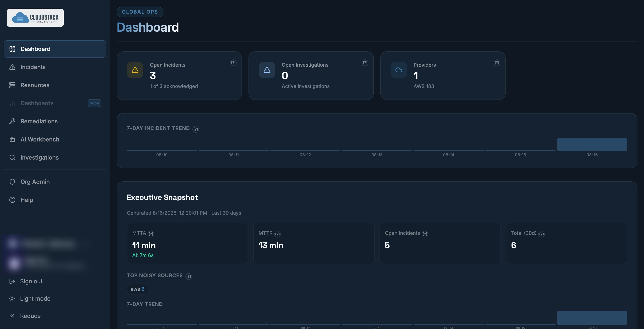The width and height of the screenshot is (644, 329).
Task: Go to Incidents in the sidebar
Action: point(55,67)
